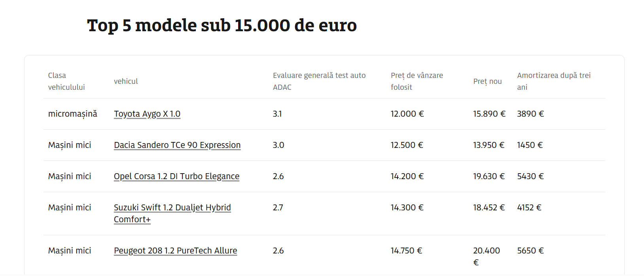Click the 14.300 € used price cell
Screen dimensions: 644x276
pyautogui.click(x=407, y=208)
